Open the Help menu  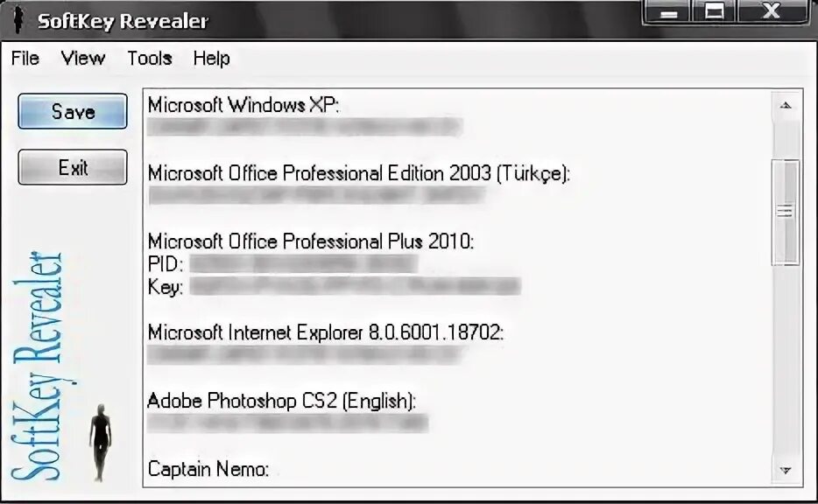tap(211, 58)
